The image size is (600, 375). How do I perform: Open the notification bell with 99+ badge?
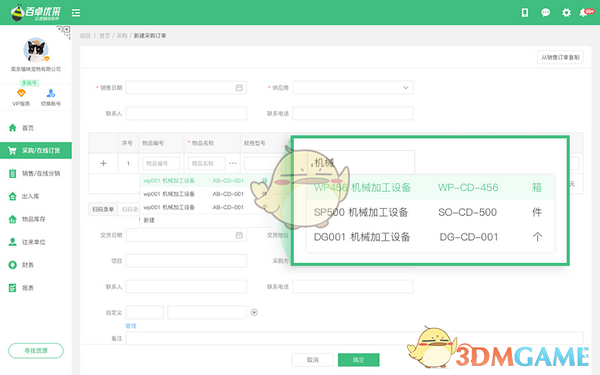(x=586, y=13)
